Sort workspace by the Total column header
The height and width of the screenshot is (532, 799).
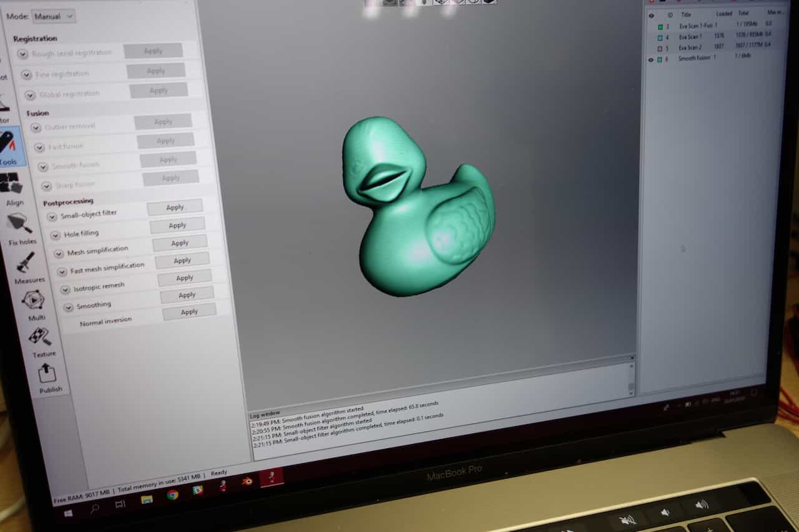(x=743, y=13)
